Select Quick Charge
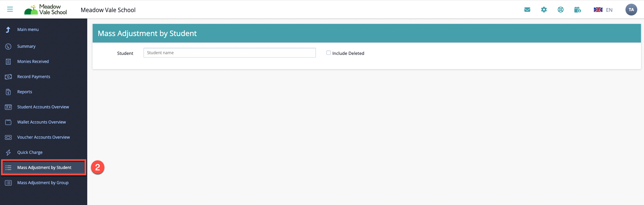This screenshot has width=644, height=205. 30,152
